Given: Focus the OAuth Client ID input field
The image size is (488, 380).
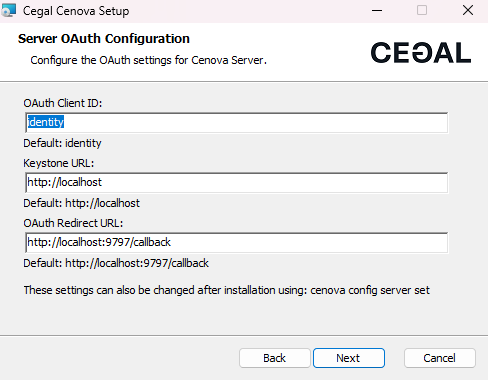Looking at the screenshot, I should pyautogui.click(x=237, y=123).
